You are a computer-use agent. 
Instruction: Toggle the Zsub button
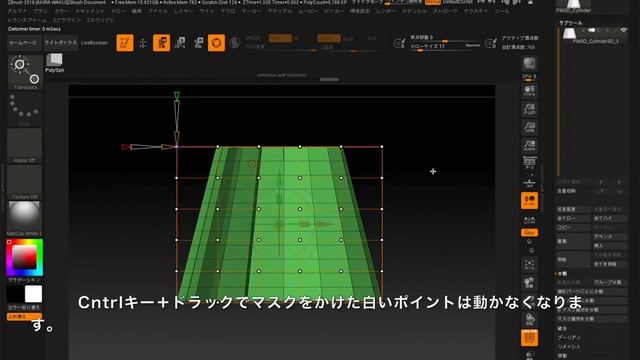[x=348, y=38]
